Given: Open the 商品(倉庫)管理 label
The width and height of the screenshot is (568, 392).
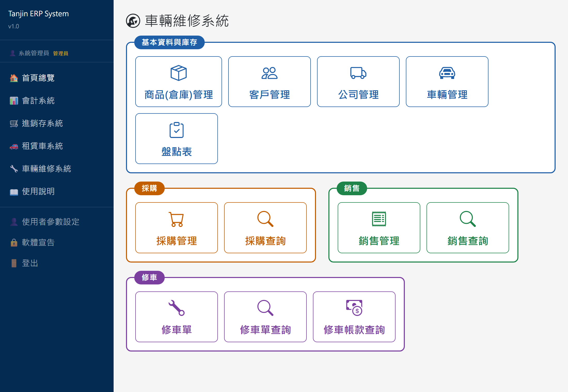Looking at the screenshot, I should click(179, 95).
